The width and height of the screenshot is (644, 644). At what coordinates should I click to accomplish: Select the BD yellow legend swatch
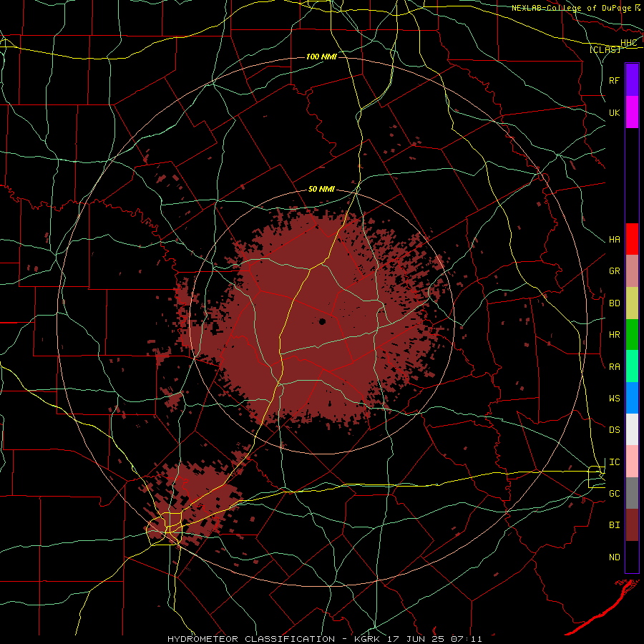(632, 303)
